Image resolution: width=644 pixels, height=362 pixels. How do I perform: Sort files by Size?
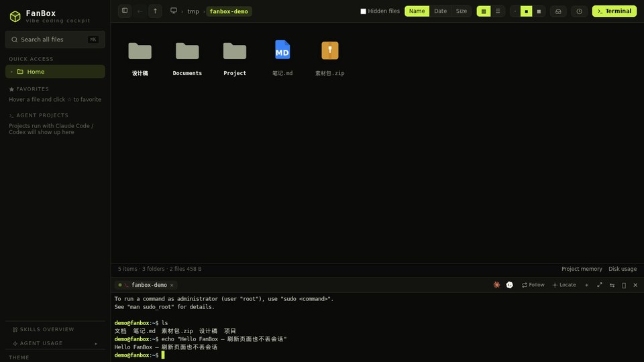462,11
